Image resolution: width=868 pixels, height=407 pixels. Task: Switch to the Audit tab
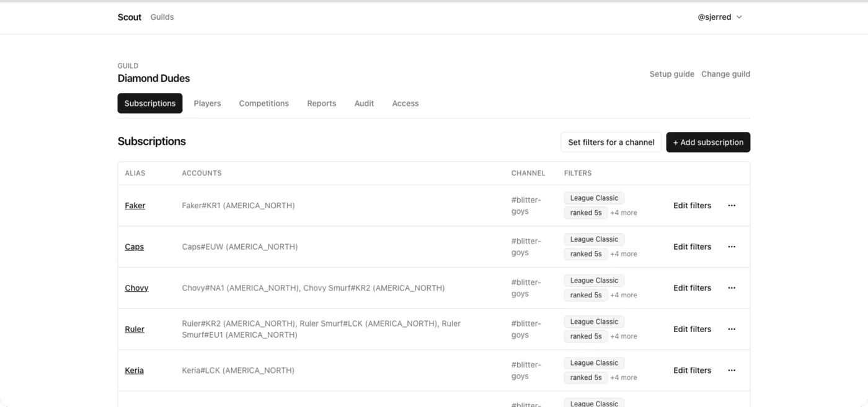364,103
